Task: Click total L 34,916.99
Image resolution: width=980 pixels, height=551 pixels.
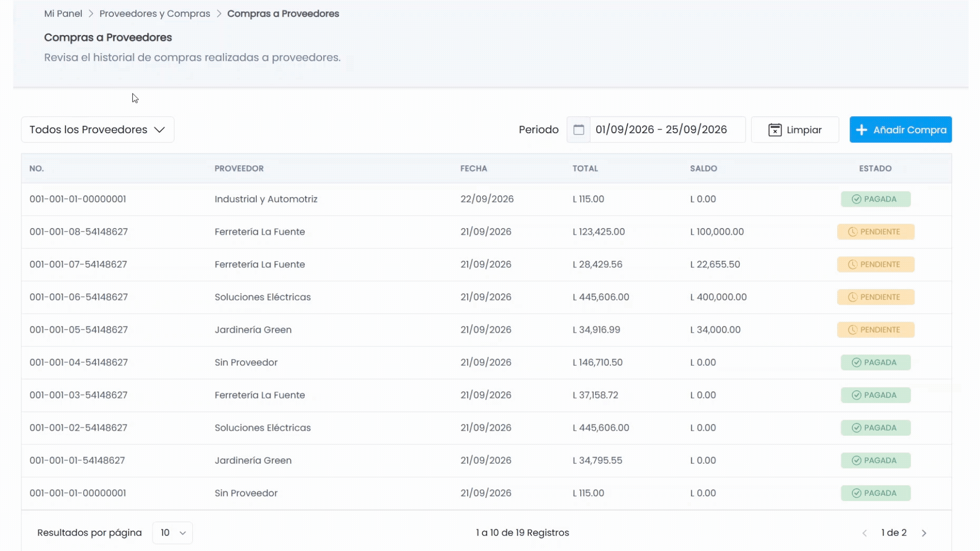Action: click(x=596, y=330)
